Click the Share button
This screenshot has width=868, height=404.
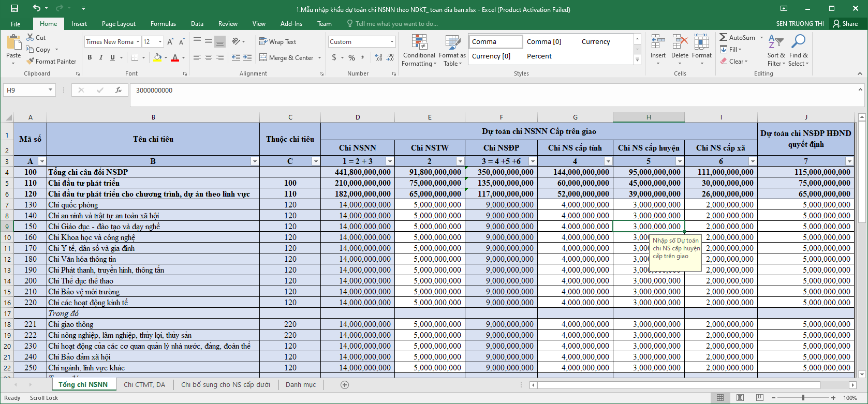pyautogui.click(x=845, y=24)
